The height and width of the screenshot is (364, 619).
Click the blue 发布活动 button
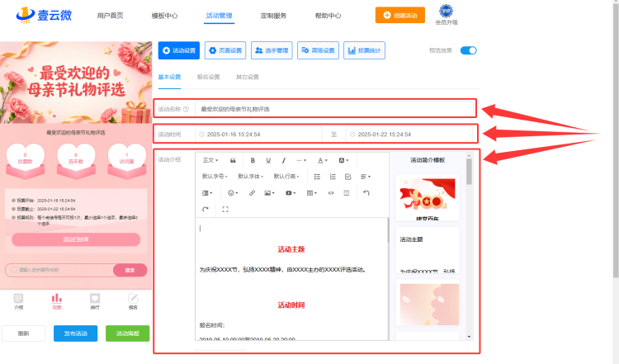(75, 333)
